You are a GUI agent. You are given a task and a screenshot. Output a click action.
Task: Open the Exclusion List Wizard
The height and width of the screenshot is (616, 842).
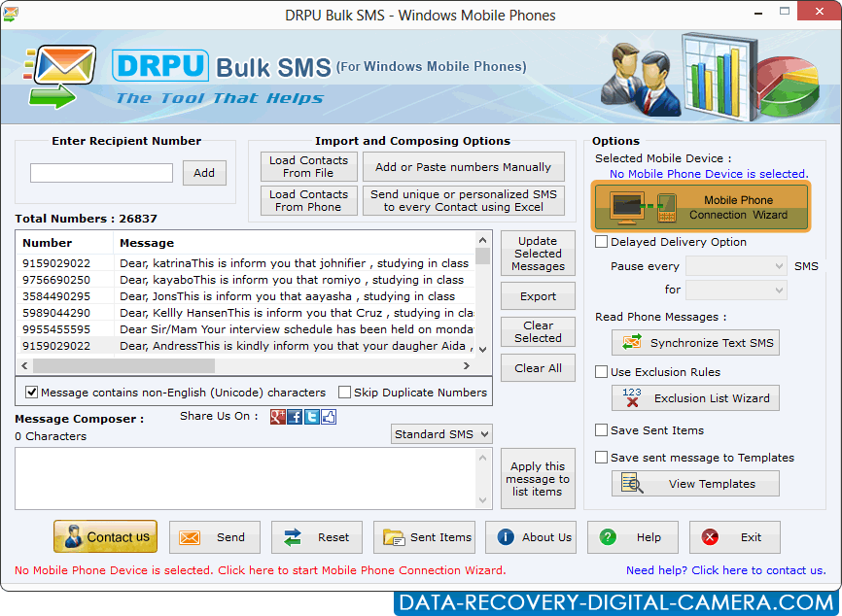pos(695,398)
